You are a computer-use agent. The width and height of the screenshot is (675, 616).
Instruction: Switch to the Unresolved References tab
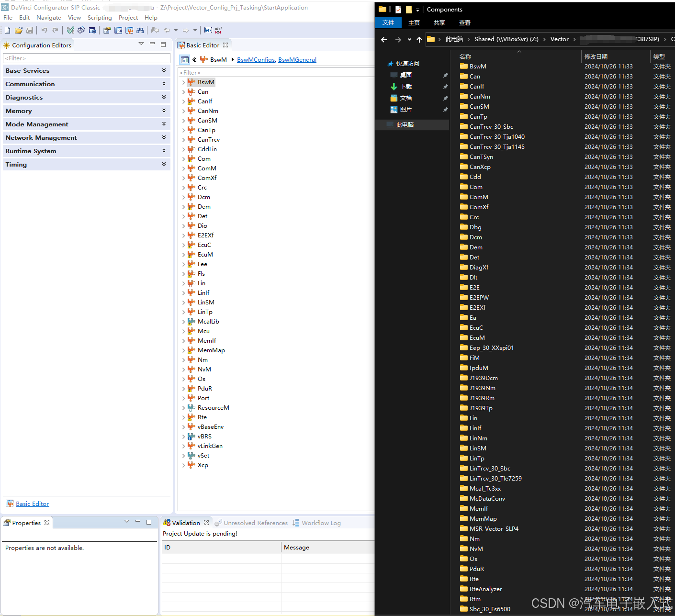coord(251,523)
